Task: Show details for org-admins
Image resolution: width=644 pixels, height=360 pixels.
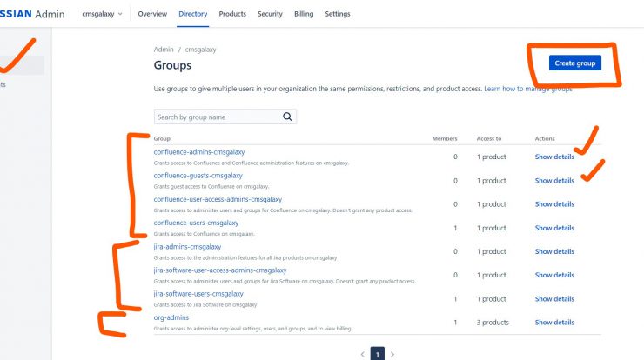Action: [x=554, y=323]
